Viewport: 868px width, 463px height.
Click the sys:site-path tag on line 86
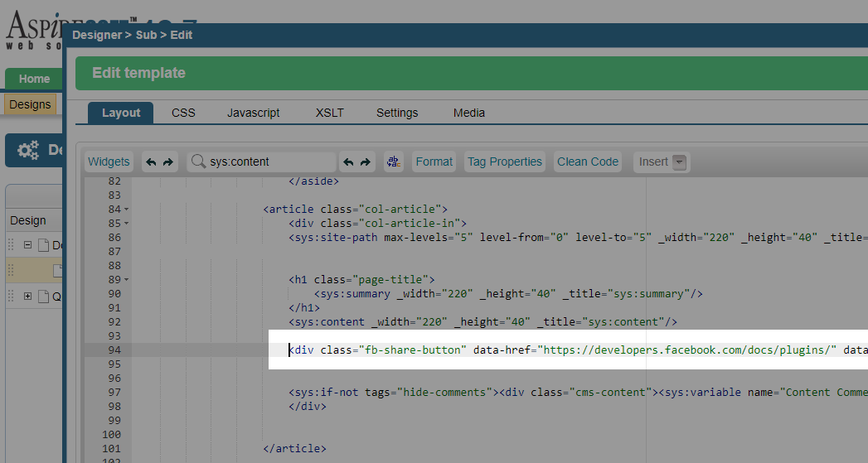point(578,238)
